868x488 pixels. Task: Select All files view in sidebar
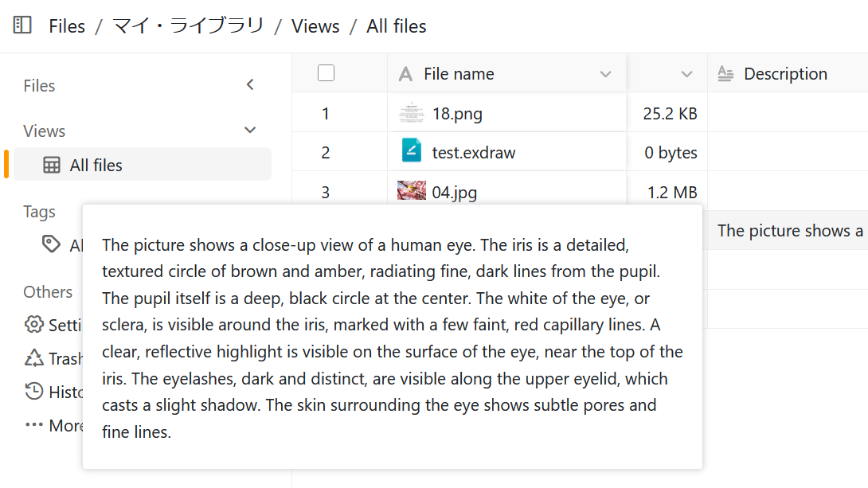(96, 166)
